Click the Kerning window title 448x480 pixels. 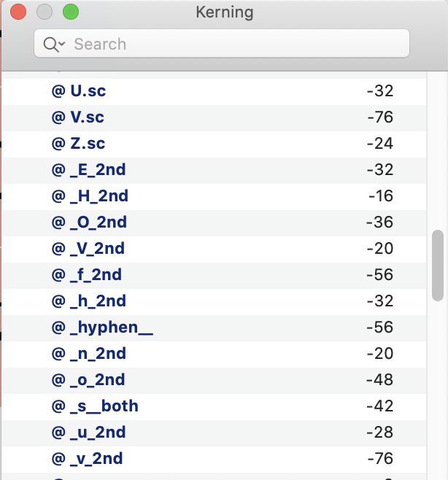point(225,12)
